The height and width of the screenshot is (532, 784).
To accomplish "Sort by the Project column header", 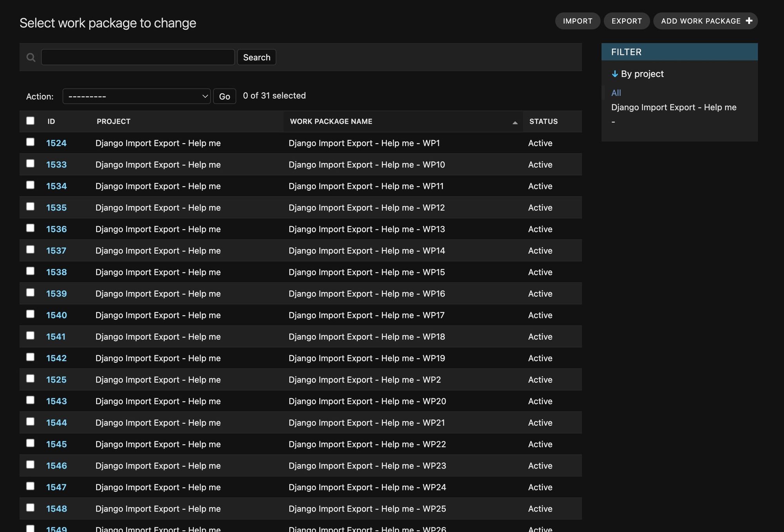I will click(x=114, y=122).
